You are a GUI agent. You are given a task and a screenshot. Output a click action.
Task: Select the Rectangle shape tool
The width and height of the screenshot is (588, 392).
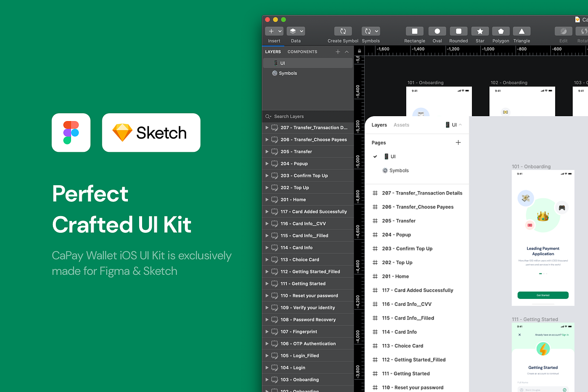(x=415, y=31)
